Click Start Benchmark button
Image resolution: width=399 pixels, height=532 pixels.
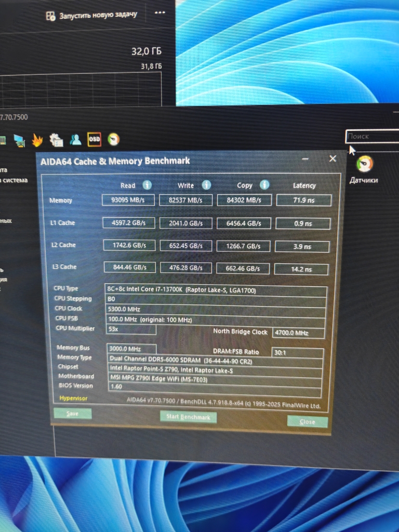pyautogui.click(x=188, y=417)
